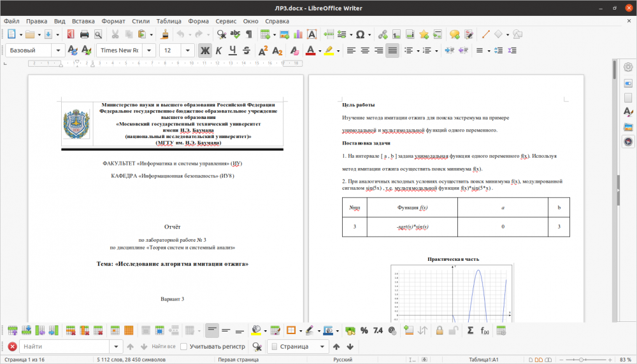Click the Sum formula icon in table toolbar
The height and width of the screenshot is (364, 637).
tap(470, 330)
